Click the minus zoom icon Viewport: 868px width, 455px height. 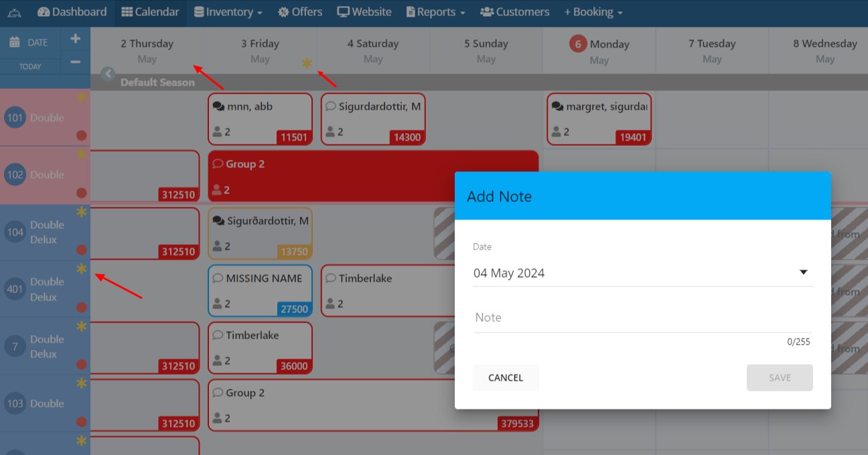click(75, 62)
